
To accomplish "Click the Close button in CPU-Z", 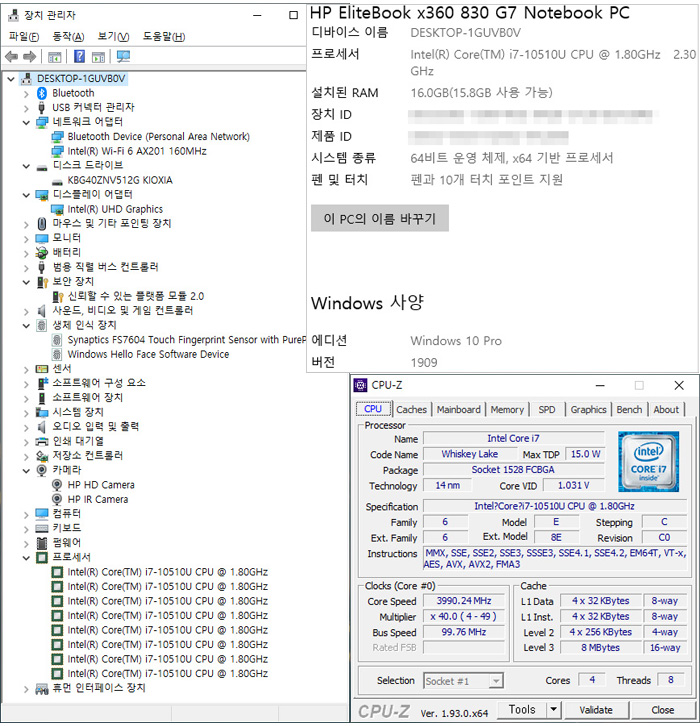I will point(662,710).
